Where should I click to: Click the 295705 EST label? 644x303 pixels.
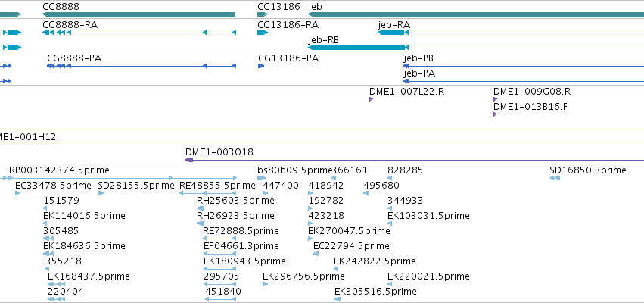click(222, 276)
